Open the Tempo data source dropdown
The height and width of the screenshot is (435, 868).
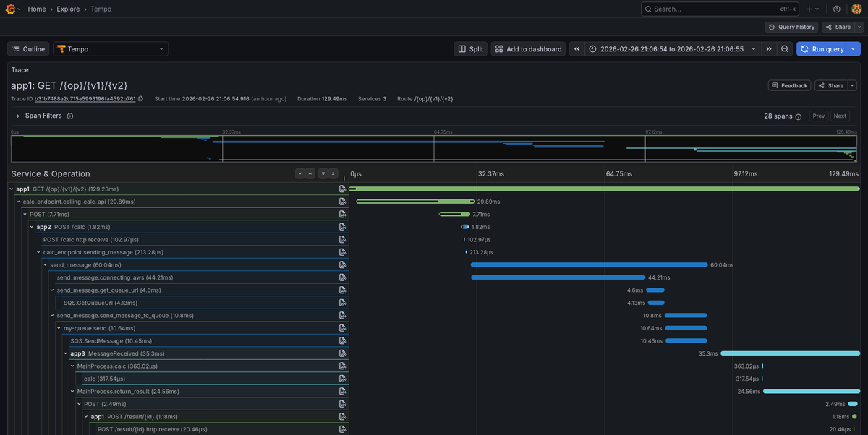click(x=111, y=49)
